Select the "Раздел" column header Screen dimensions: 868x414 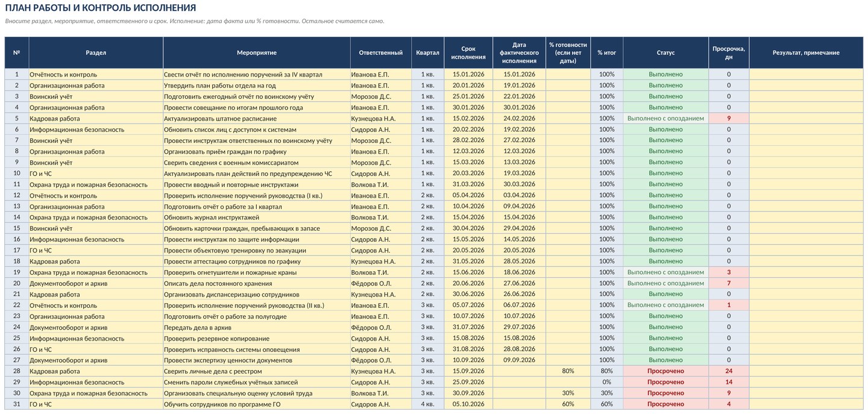tap(96, 53)
